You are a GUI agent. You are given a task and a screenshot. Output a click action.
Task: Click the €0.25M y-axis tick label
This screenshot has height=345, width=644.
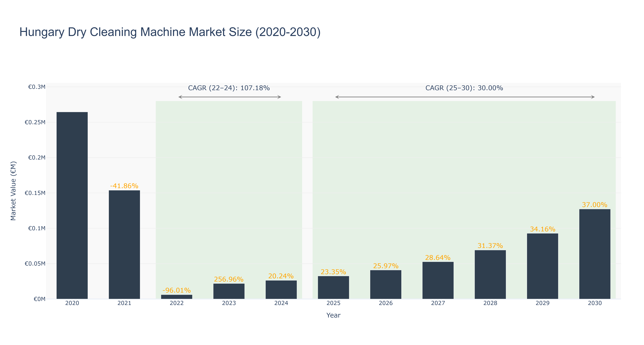(35, 122)
